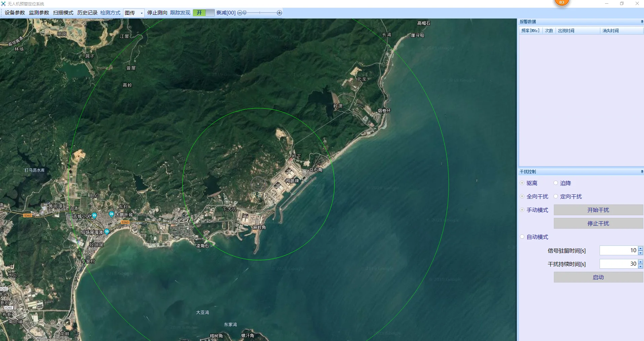Screen dimensions: 644x341
Task: Increase attenuation with the plus icon
Action: [279, 13]
